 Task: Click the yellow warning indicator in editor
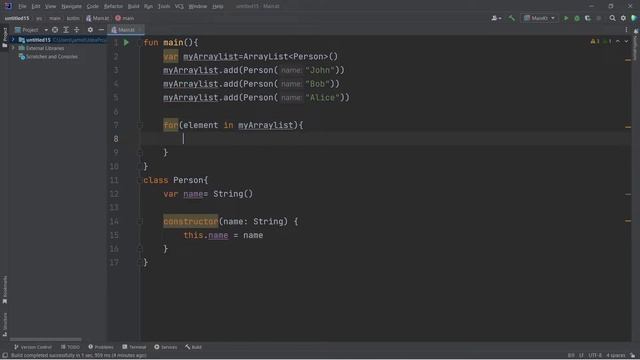595,41
